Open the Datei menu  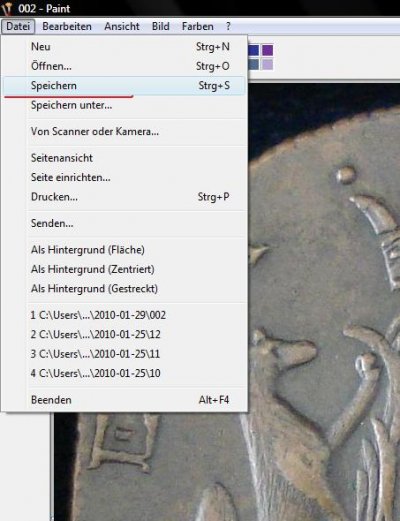pyautogui.click(x=18, y=26)
